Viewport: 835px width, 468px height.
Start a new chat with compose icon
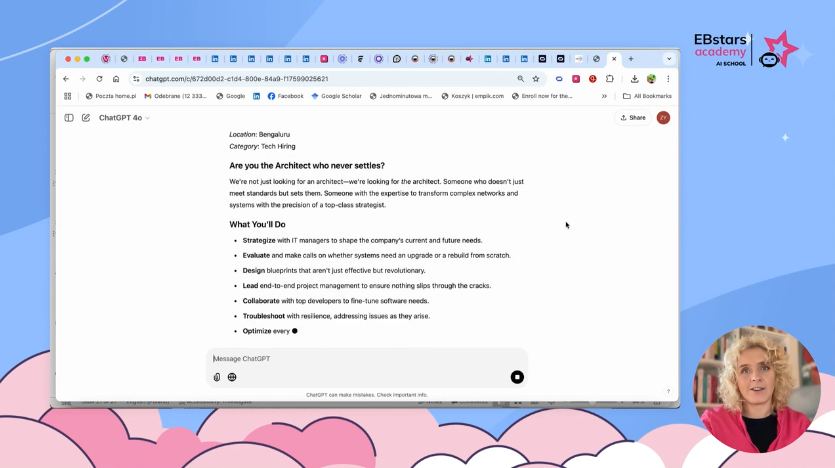(86, 118)
